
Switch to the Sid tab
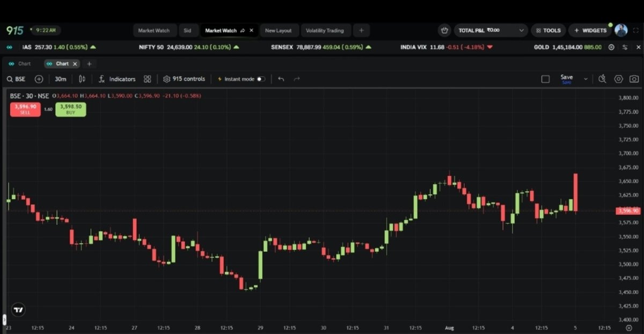tap(187, 31)
